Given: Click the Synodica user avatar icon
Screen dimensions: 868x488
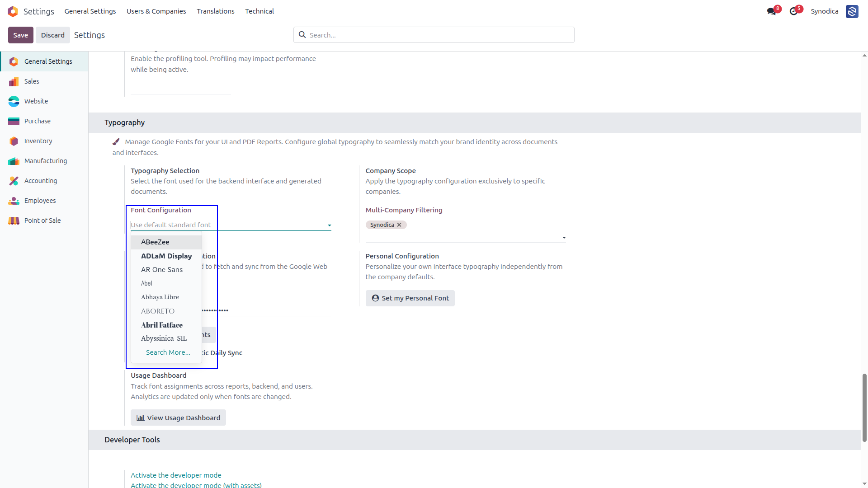Looking at the screenshot, I should [x=852, y=11].
